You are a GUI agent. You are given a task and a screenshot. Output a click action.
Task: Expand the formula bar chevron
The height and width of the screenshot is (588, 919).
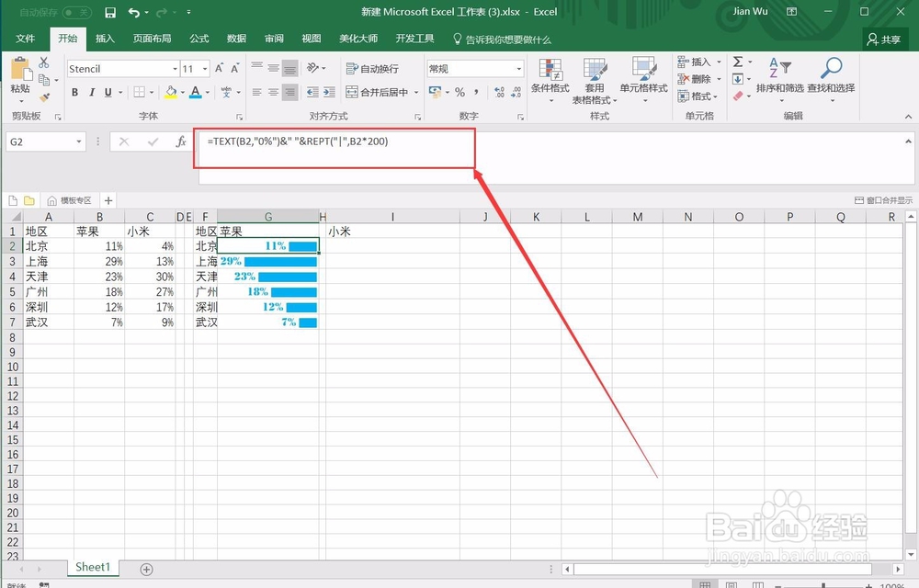[908, 141]
